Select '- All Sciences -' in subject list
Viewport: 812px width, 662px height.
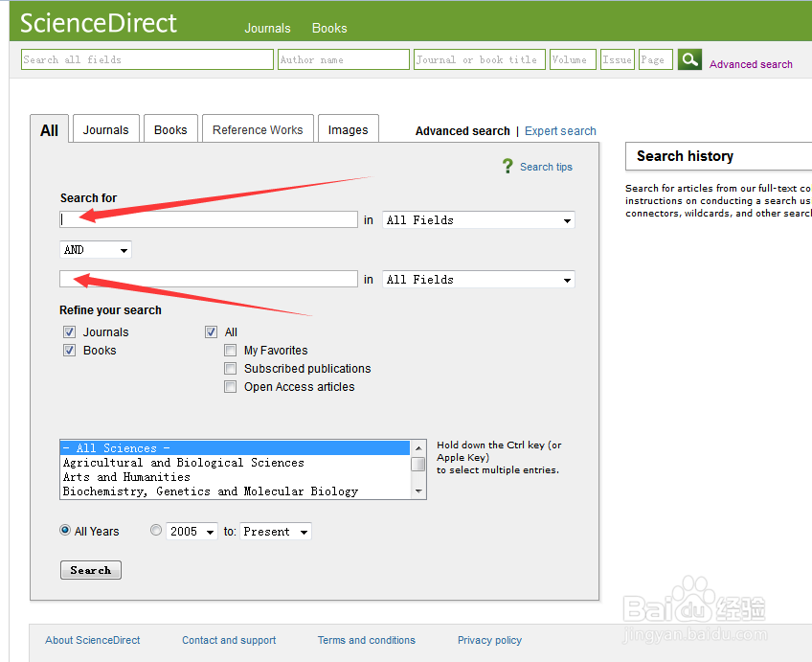pyautogui.click(x=236, y=448)
